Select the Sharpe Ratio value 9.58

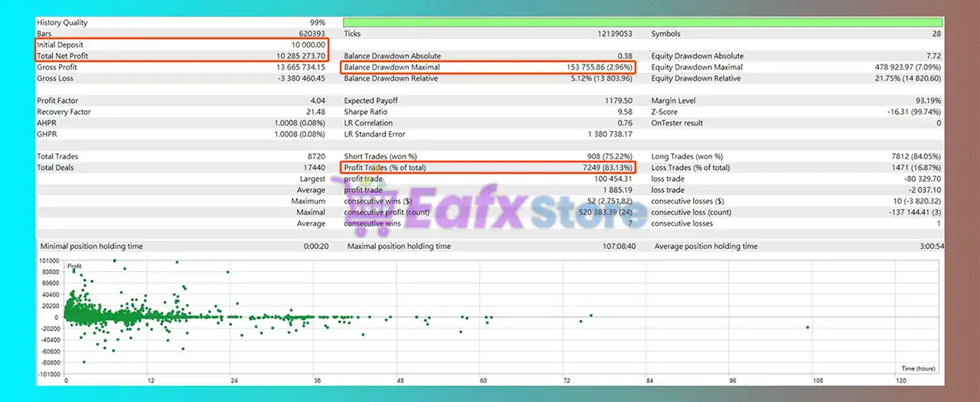[624, 112]
